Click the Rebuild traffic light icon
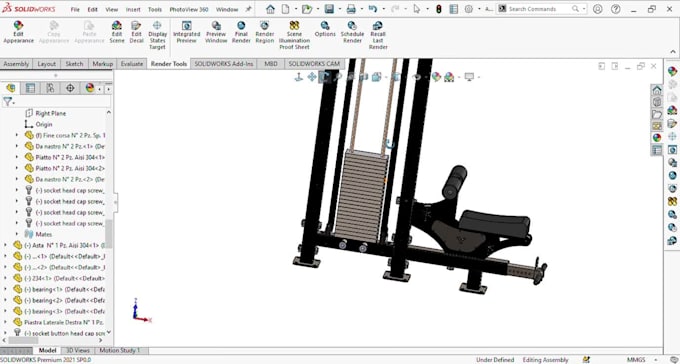The image size is (680, 364). click(x=438, y=9)
